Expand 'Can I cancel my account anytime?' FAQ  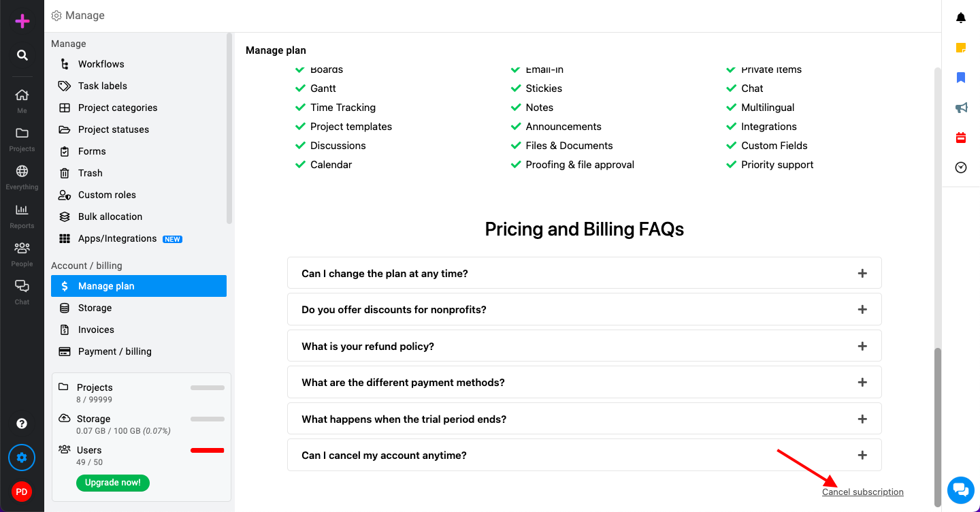point(585,455)
